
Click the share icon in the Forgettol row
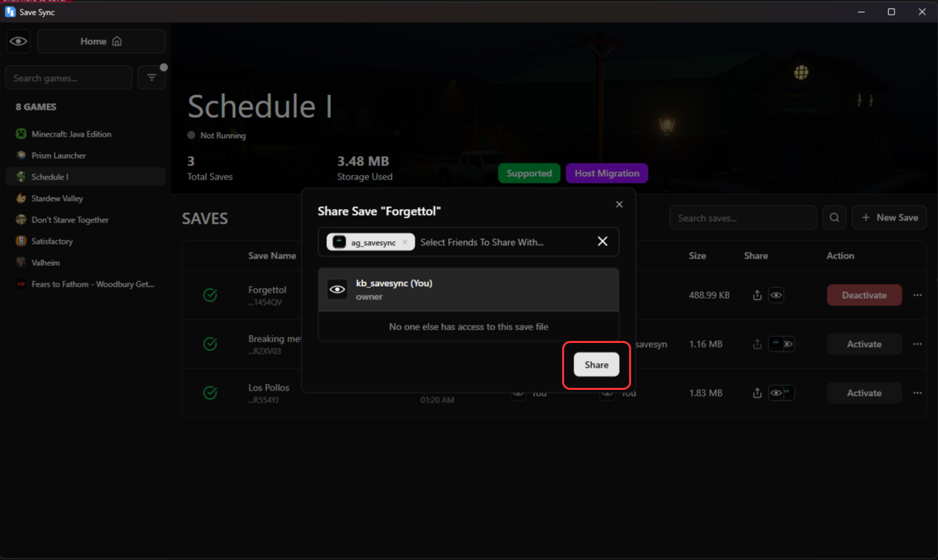(x=757, y=295)
